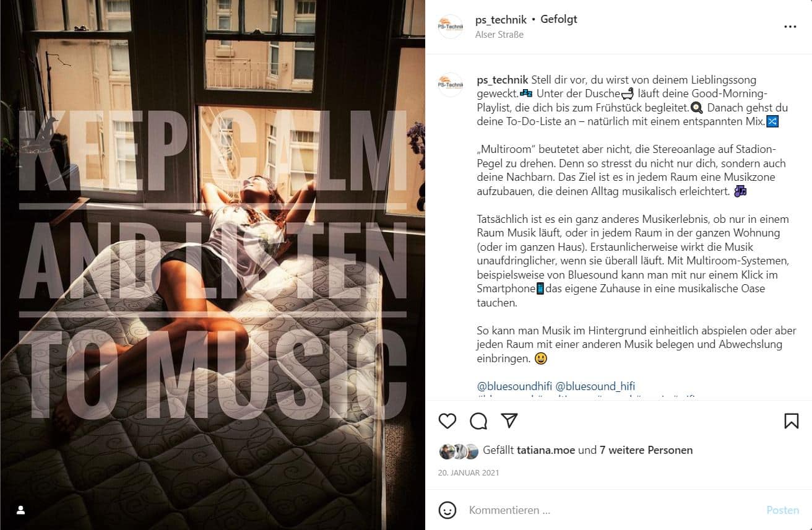Click ps_technik avatar beside the caption
812x530 pixels.
pyautogui.click(x=451, y=85)
